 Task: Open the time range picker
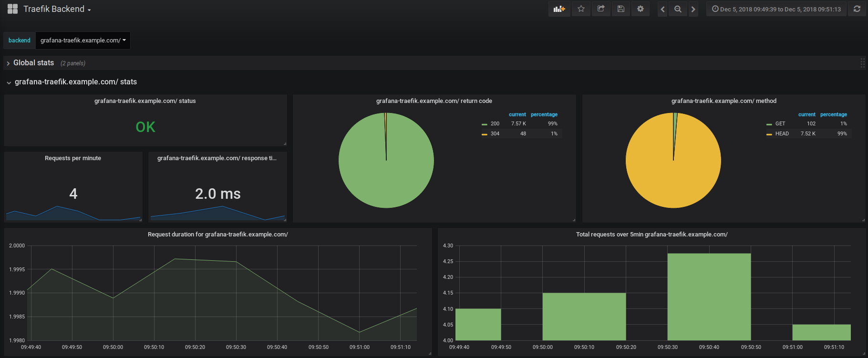coord(776,9)
